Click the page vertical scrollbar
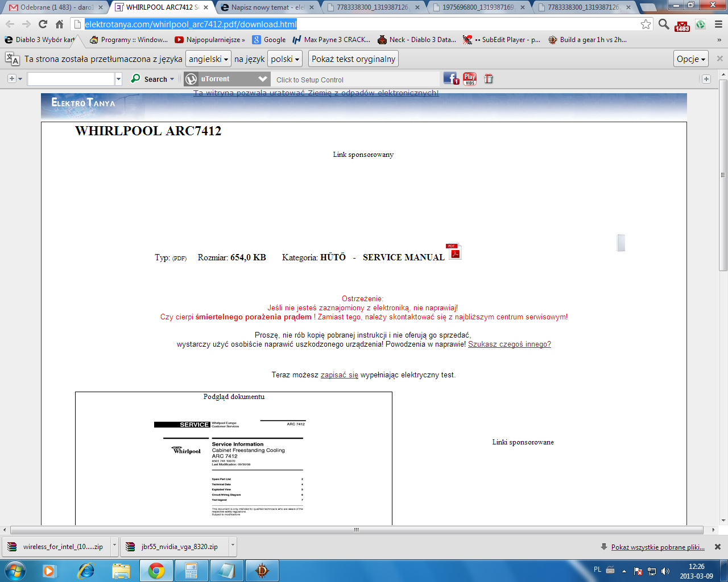The height and width of the screenshot is (582, 728). [723, 175]
